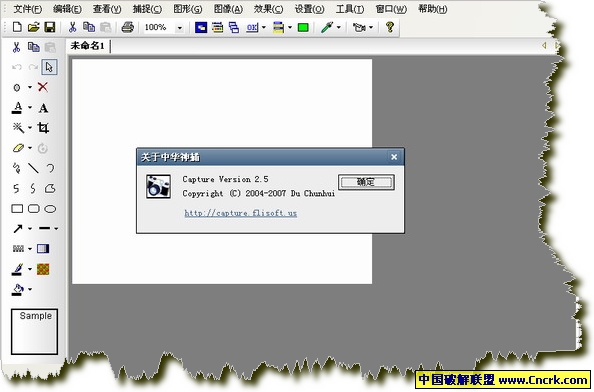
Task: Select the arc drawing tool
Action: click(50, 168)
